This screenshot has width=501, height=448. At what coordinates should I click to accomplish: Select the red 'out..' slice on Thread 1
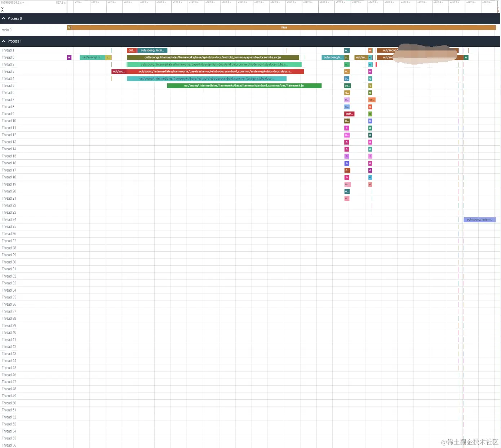point(132,50)
